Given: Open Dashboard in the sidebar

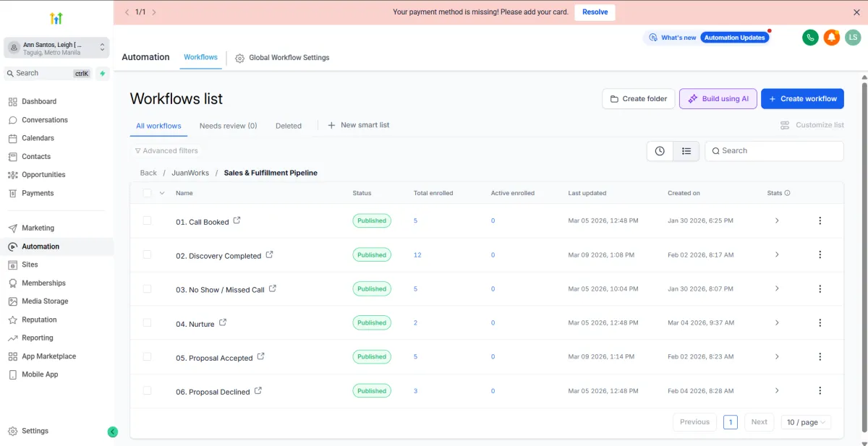Looking at the screenshot, I should click(39, 102).
